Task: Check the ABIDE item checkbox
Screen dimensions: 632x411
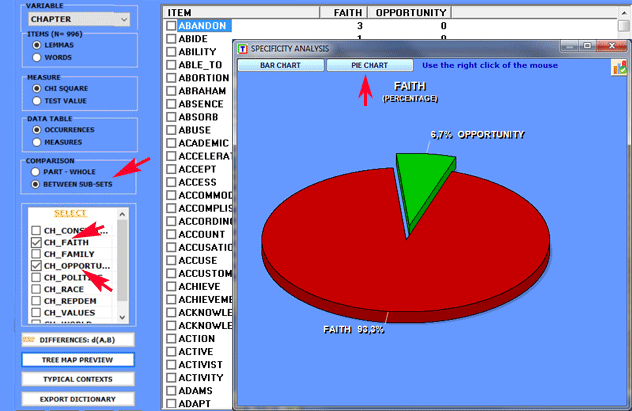Action: click(171, 39)
